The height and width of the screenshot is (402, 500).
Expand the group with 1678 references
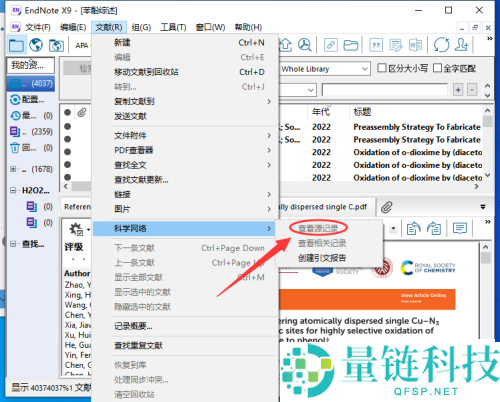[13, 169]
